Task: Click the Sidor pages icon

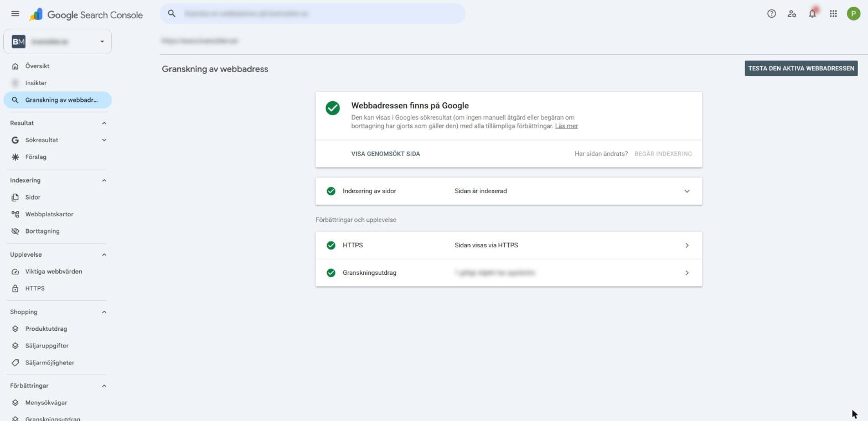Action: (x=15, y=197)
